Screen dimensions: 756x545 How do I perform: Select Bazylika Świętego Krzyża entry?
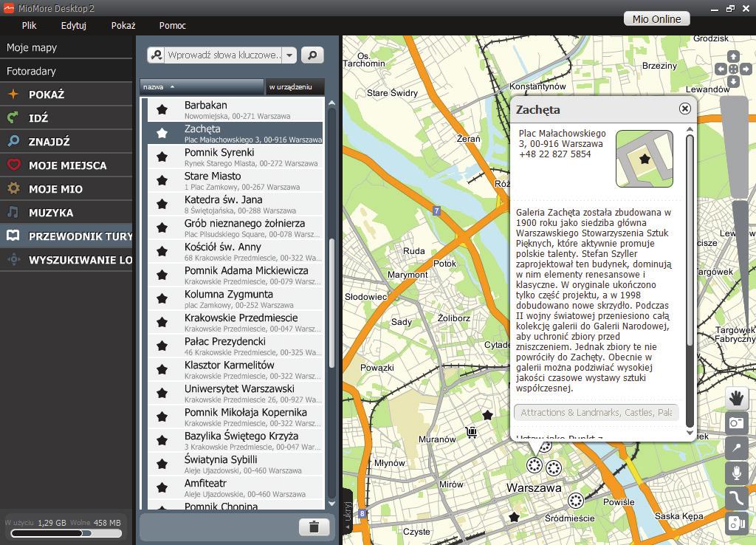pos(236,440)
